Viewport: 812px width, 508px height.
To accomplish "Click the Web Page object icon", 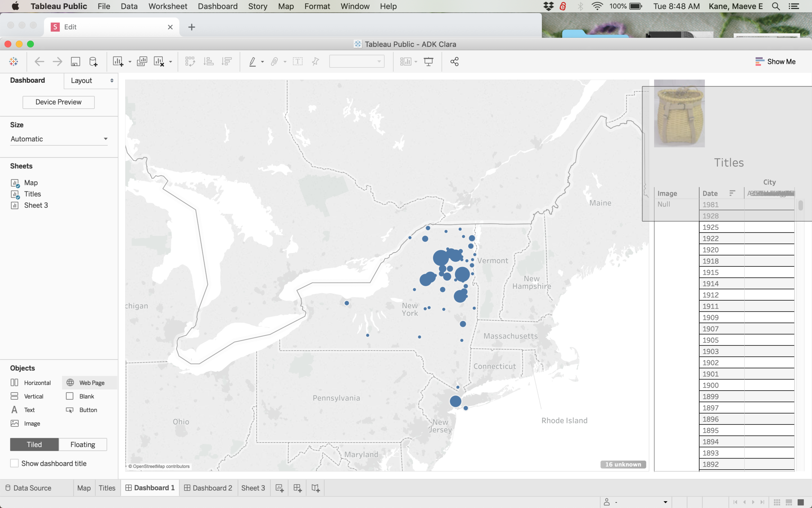I will pyautogui.click(x=70, y=383).
